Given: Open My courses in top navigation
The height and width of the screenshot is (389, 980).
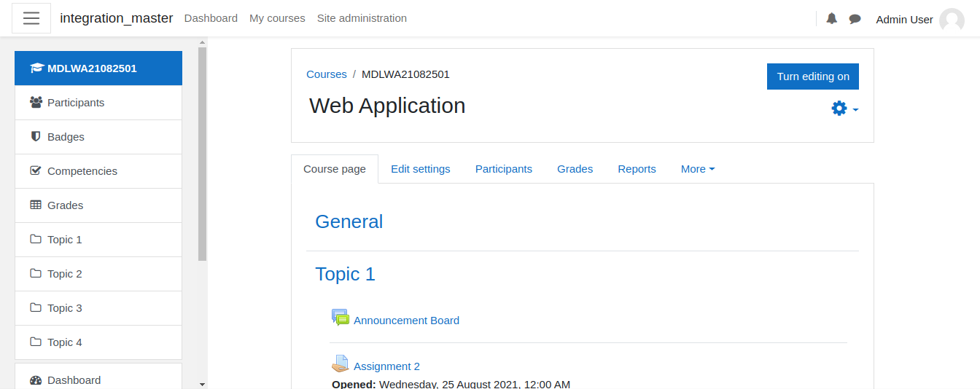Looking at the screenshot, I should 277,18.
